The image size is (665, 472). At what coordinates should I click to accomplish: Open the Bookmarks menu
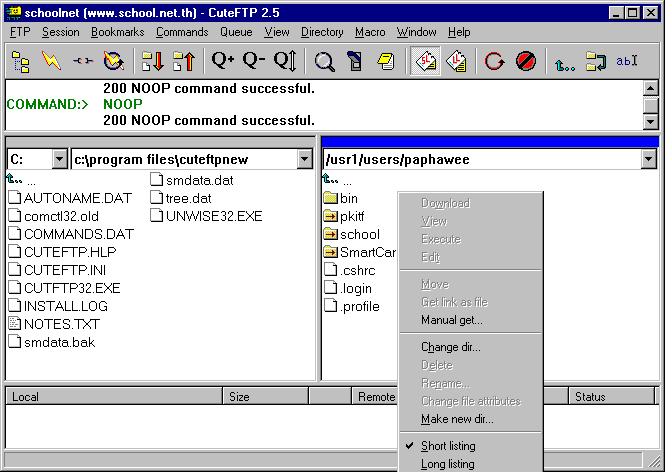point(117,32)
